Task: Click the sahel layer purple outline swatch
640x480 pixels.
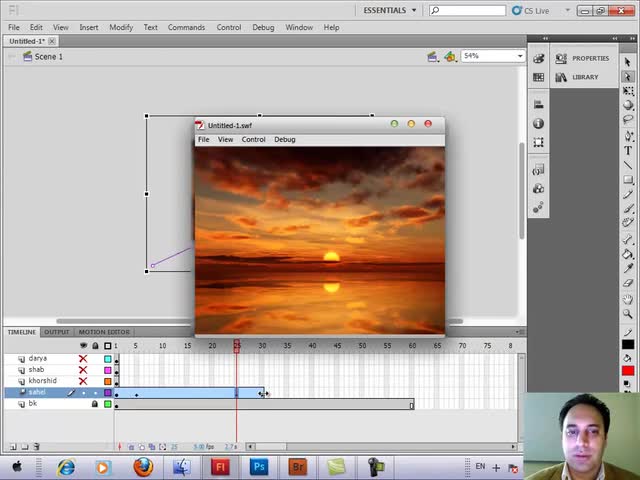Action: coord(108,392)
